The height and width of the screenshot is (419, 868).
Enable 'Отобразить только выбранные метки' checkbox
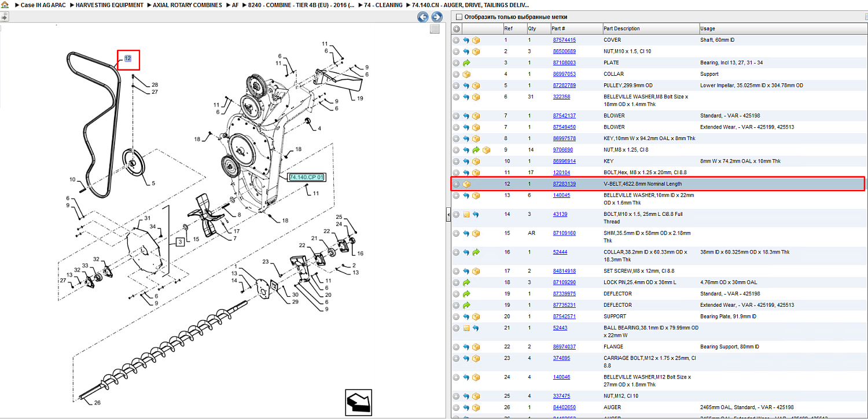(459, 17)
